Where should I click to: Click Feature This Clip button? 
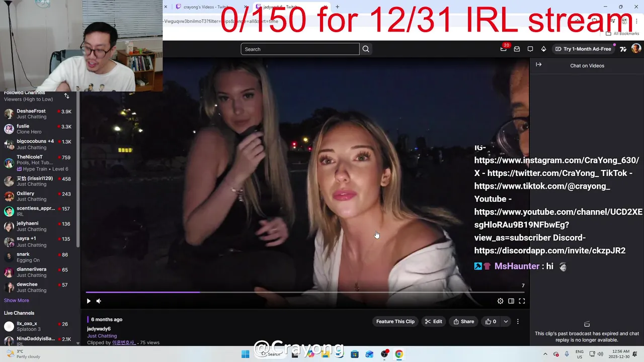395,321
